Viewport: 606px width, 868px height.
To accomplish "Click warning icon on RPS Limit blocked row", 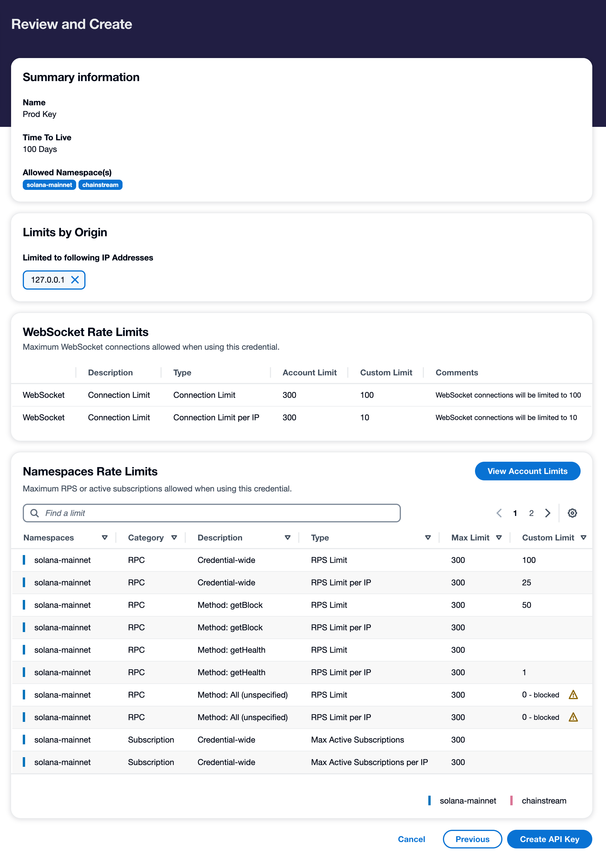I will click(573, 695).
